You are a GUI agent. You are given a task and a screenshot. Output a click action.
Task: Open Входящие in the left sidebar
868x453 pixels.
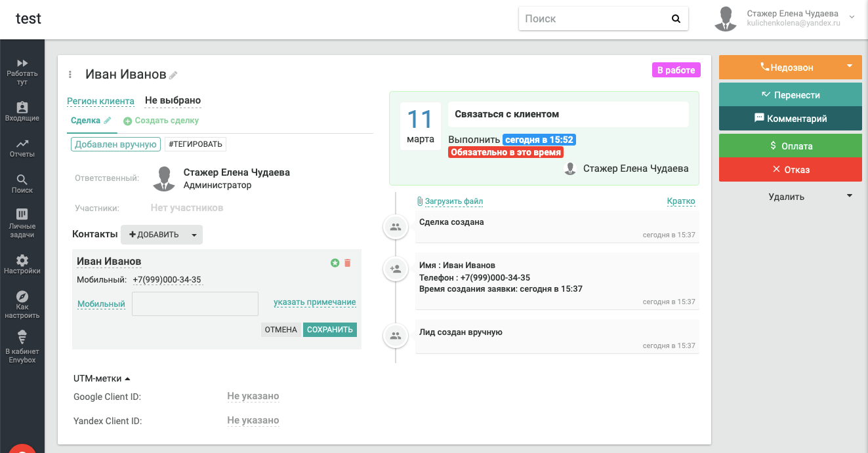point(22,111)
